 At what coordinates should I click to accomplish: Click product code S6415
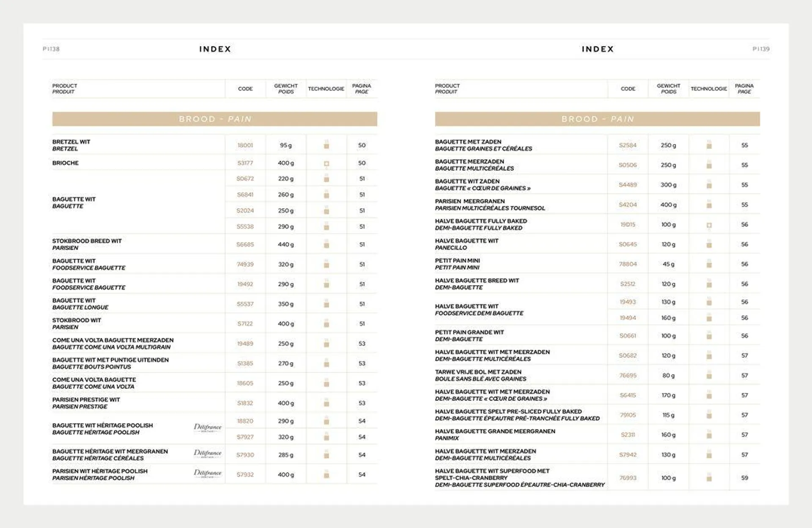(628, 395)
